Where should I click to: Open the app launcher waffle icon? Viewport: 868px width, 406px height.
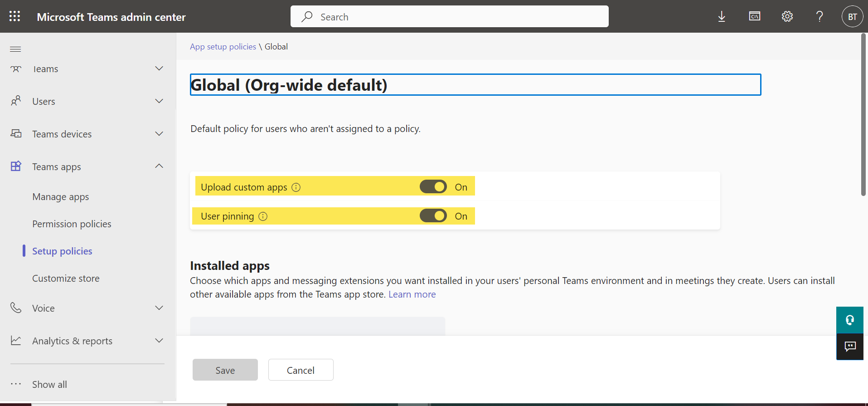15,16
